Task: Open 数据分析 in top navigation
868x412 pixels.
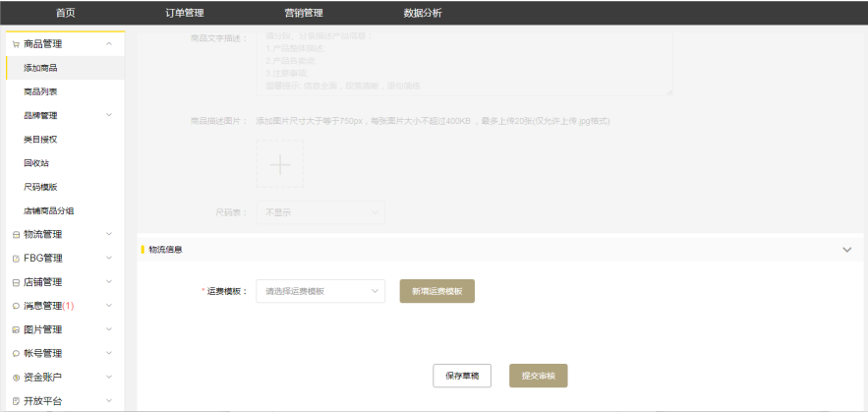Action: click(x=423, y=14)
